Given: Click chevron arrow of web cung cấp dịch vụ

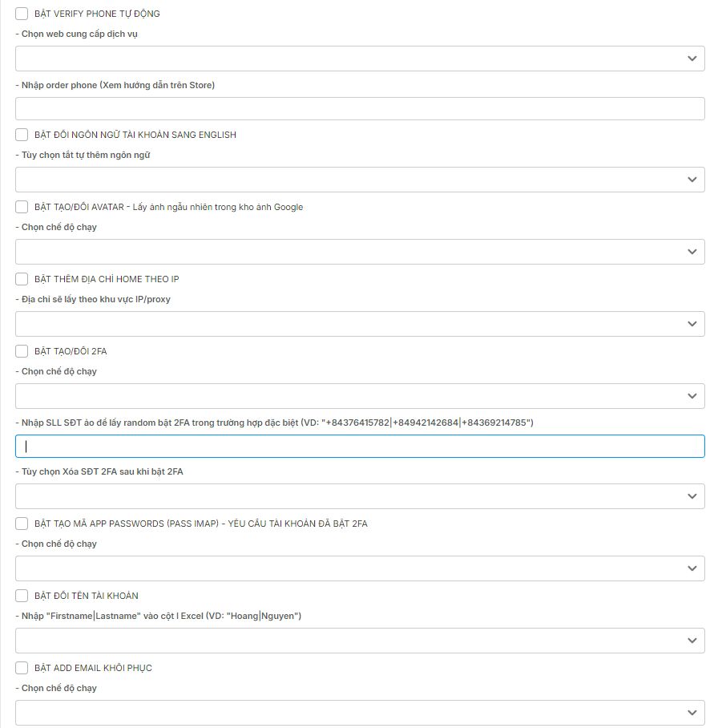Looking at the screenshot, I should tap(692, 59).
